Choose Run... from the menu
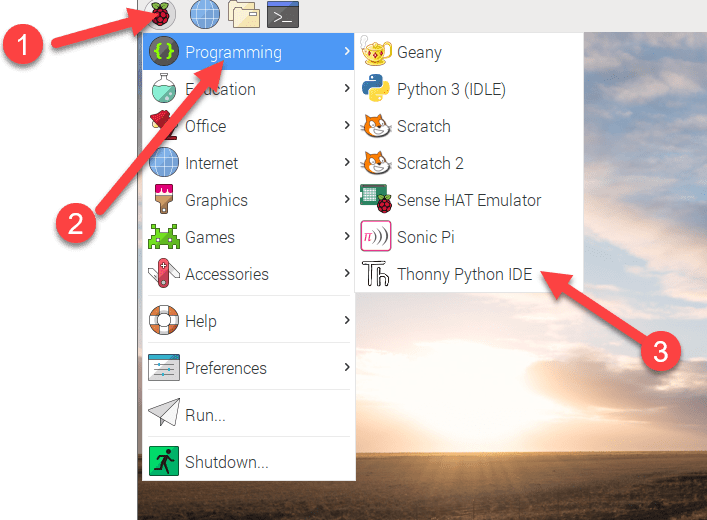This screenshot has width=707, height=520. pyautogui.click(x=205, y=415)
